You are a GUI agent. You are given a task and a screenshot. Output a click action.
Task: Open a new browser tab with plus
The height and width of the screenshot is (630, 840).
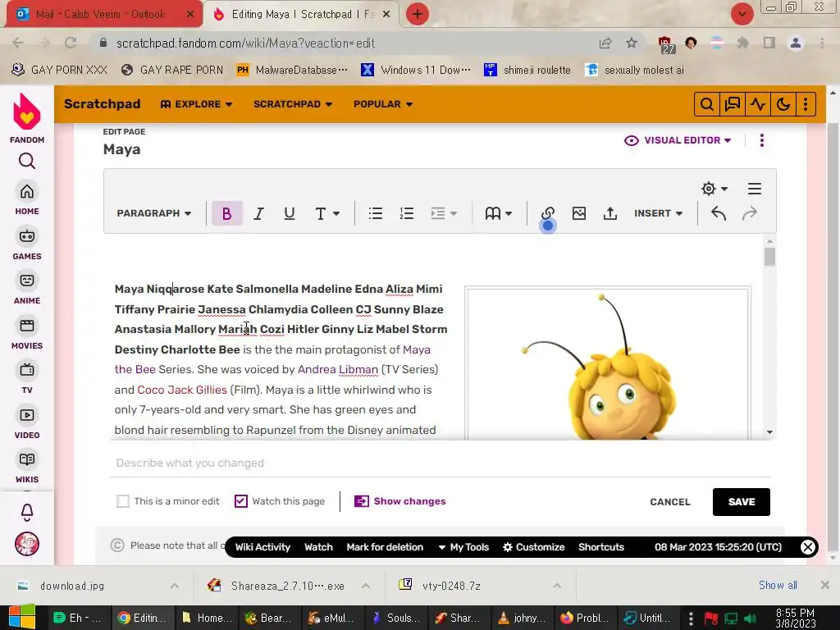tap(418, 14)
